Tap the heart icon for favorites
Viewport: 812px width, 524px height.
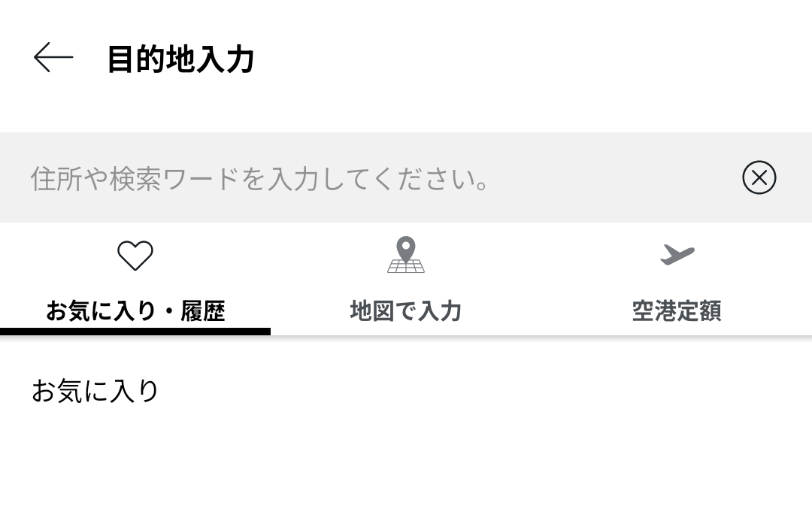click(x=135, y=256)
